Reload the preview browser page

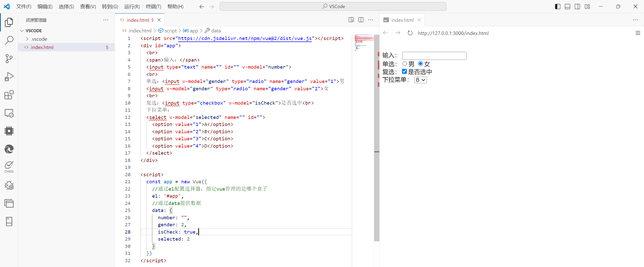click(x=410, y=33)
